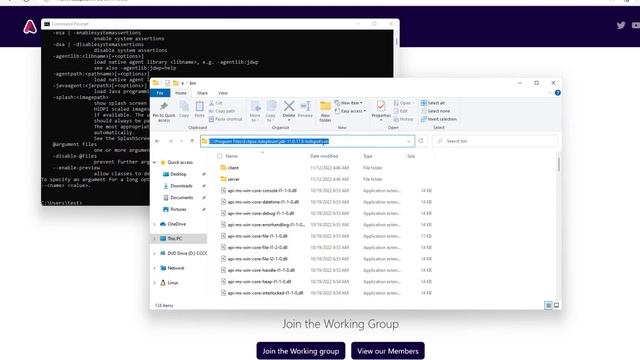Switch to the Share ribbon tab

[x=202, y=93]
